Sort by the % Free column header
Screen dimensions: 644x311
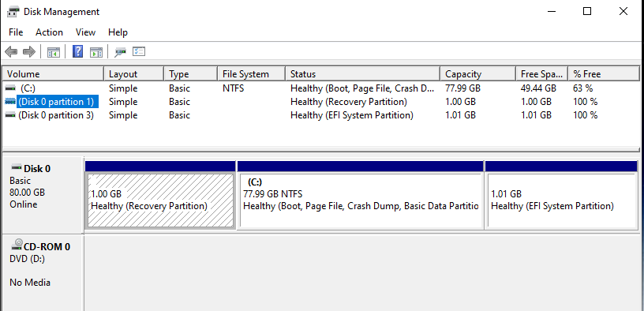pos(604,74)
